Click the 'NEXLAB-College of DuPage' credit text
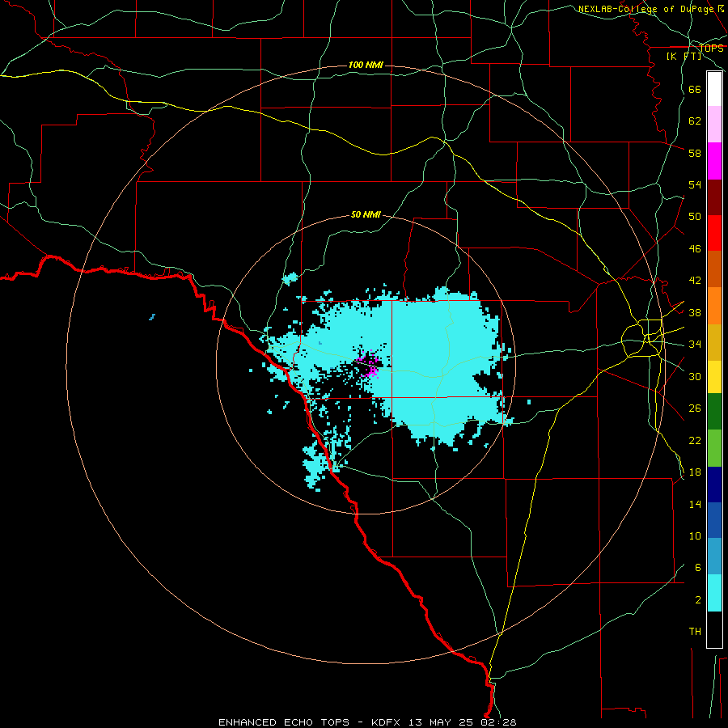 (x=647, y=9)
